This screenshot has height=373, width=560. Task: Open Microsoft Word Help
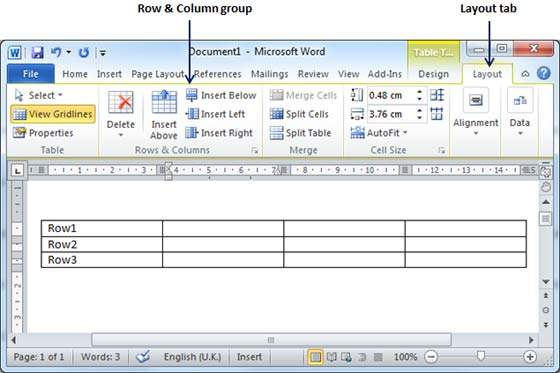(544, 73)
